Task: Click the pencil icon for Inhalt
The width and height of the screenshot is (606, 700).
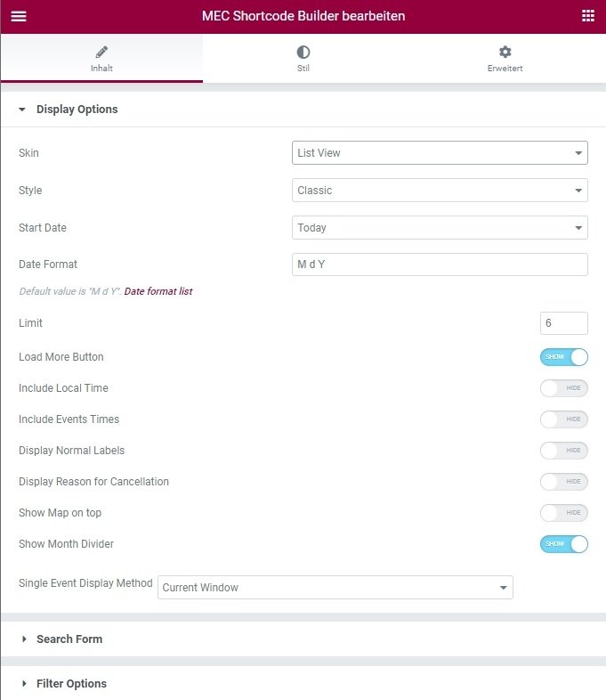Action: [101, 52]
